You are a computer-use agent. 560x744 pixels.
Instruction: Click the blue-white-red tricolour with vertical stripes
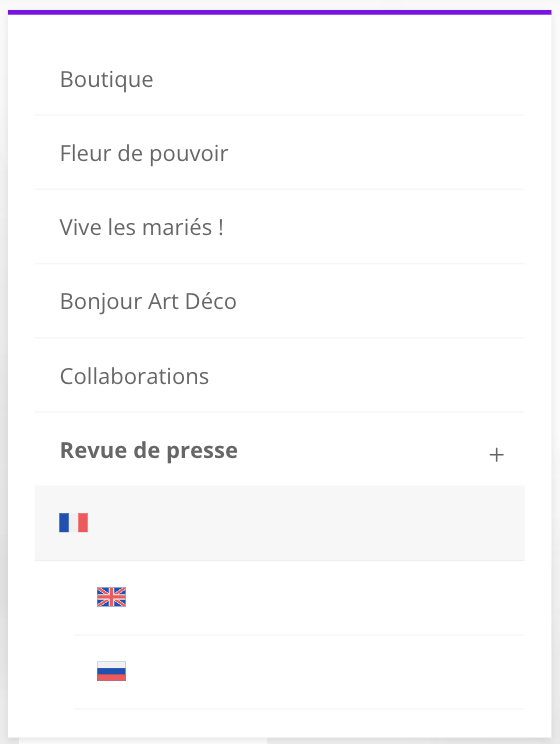74,522
